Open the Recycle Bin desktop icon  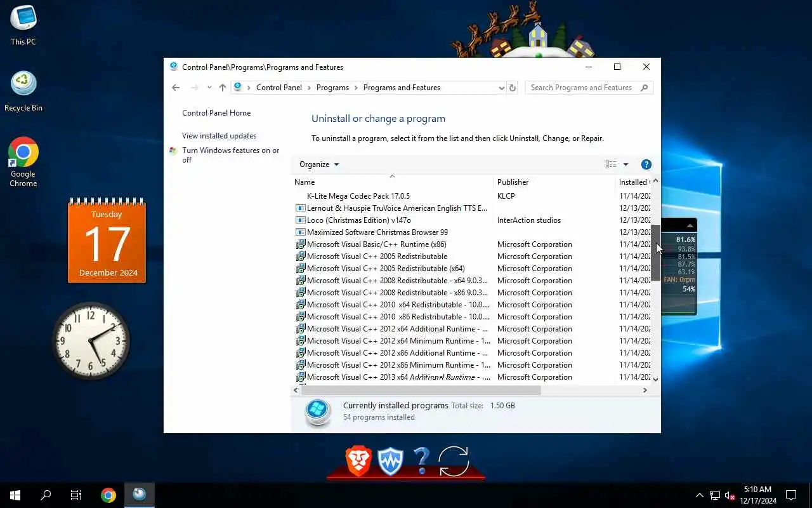(x=23, y=91)
